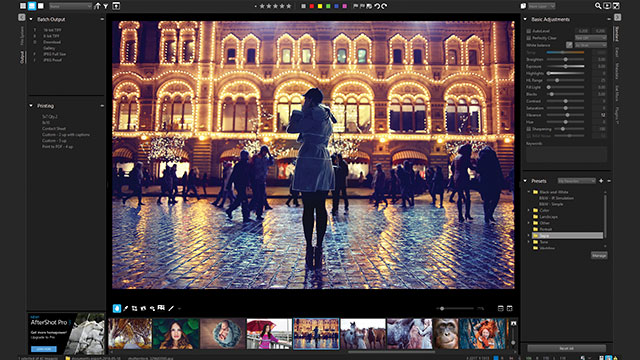Viewport: 640px width, 360px height.
Task: Click the Contrast slider handle
Action: click(x=566, y=101)
